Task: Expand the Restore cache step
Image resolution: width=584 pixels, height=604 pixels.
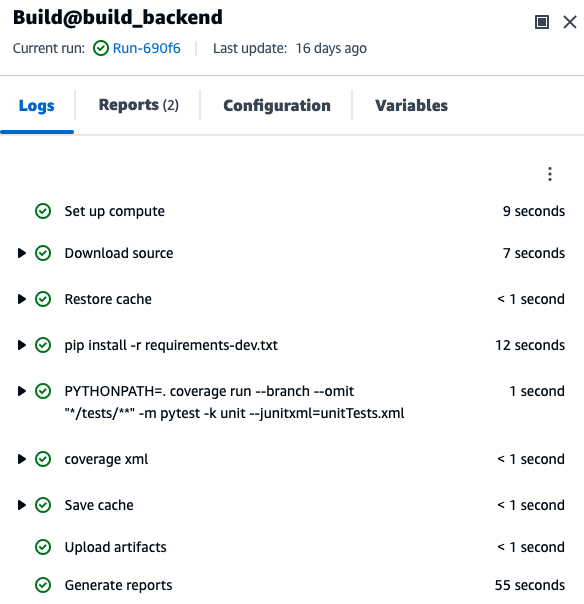Action: click(22, 299)
